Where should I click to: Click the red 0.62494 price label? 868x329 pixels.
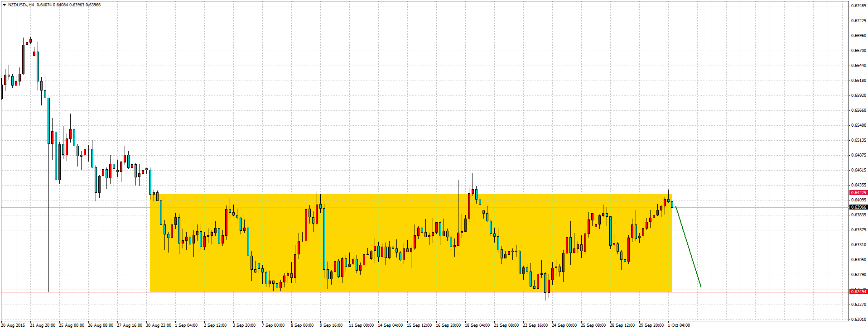(858, 292)
